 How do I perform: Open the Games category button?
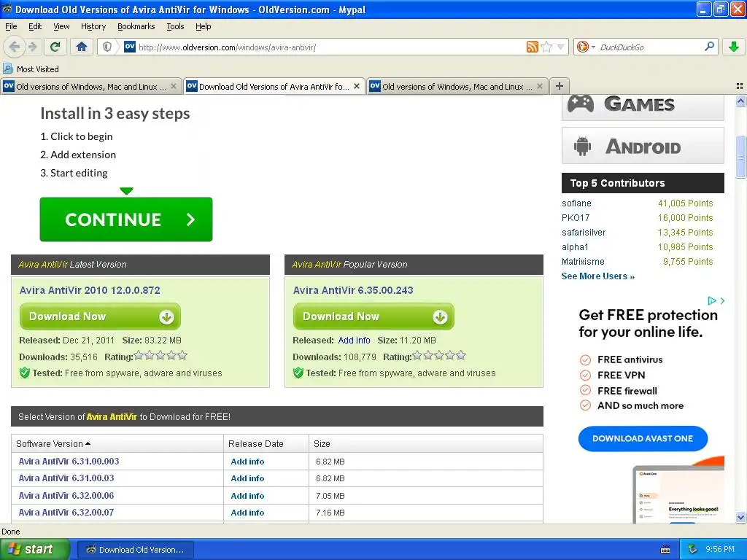pos(643,106)
